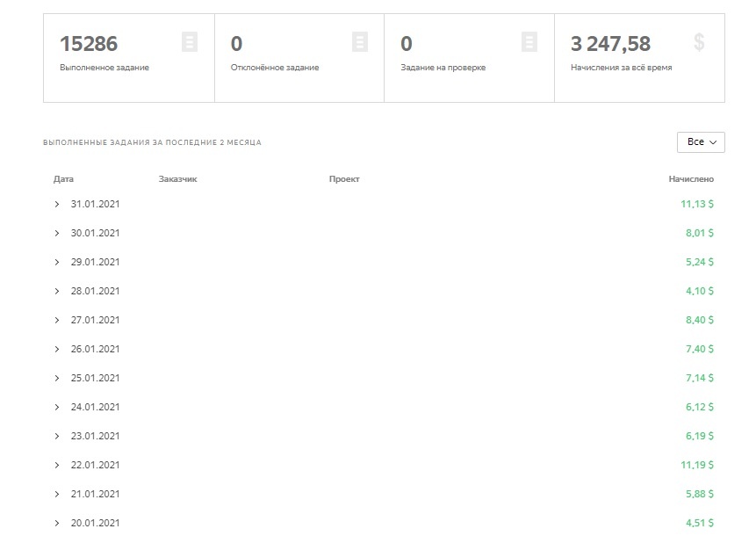Expand the 20.01.2021 row

(x=57, y=523)
